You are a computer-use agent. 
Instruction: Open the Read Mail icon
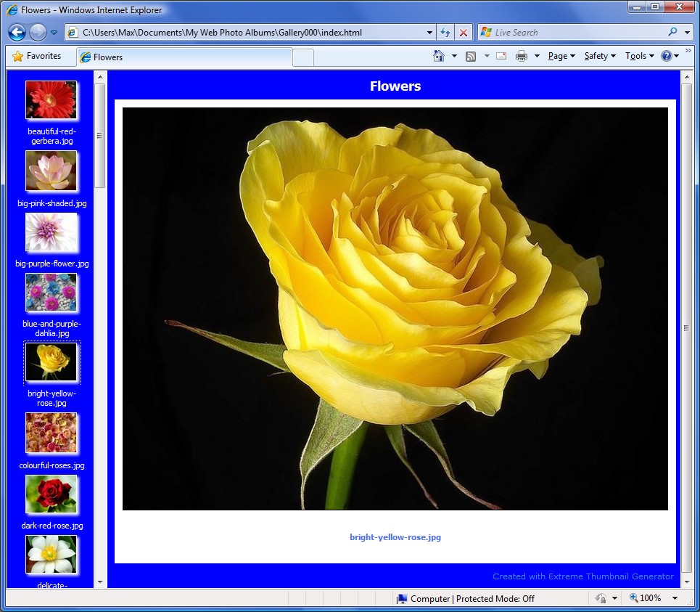(x=501, y=55)
